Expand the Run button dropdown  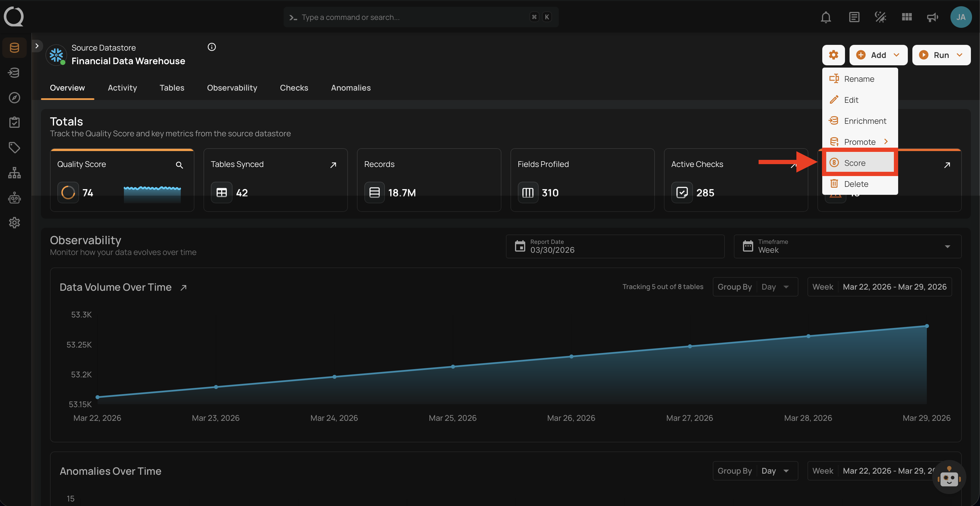(x=960, y=55)
